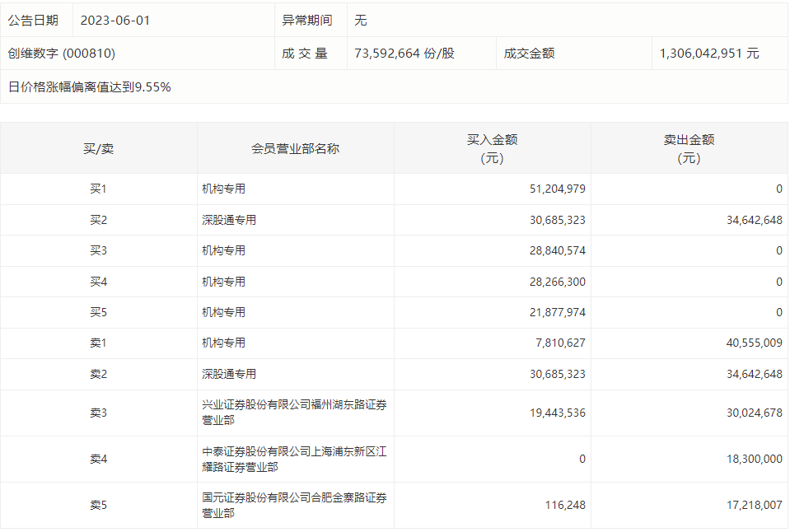Screen dimensions: 790x532
Task: Select the 买1 row label
Action: pos(98,189)
